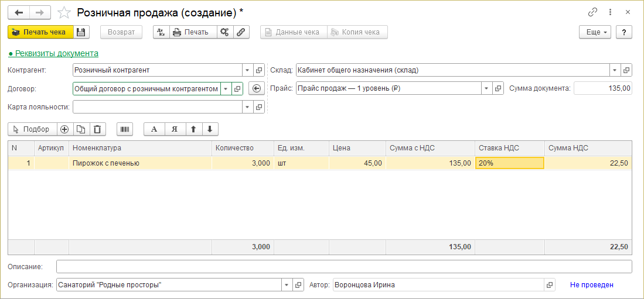The height and width of the screenshot is (299, 644).
Task: Click into the Описание text field
Action: tap(343, 267)
